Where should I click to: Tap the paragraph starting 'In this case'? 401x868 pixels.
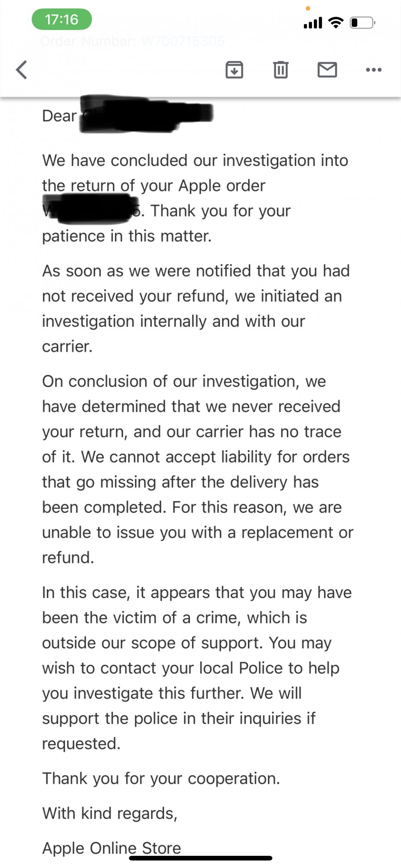(197, 668)
